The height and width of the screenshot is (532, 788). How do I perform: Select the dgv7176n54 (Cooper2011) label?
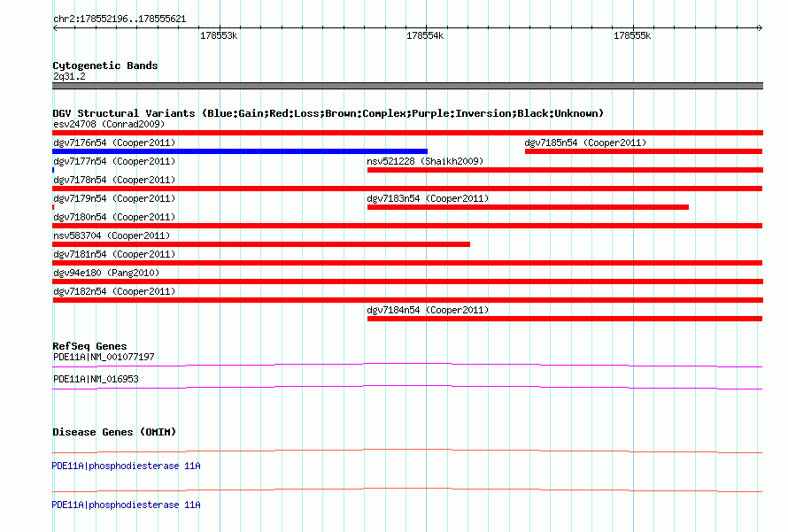coord(114,143)
